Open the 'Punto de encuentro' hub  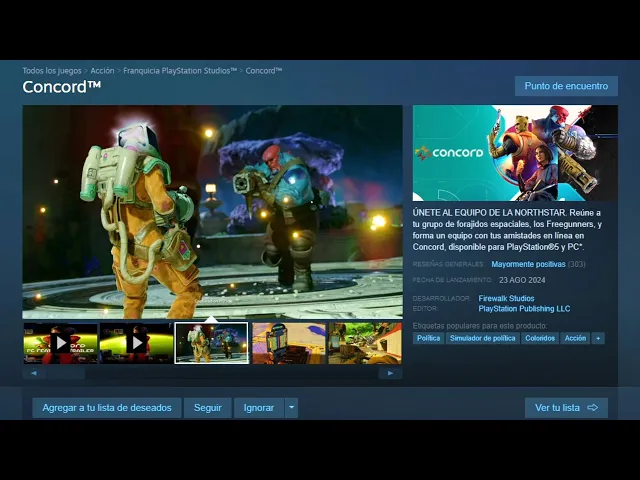pyautogui.click(x=566, y=86)
